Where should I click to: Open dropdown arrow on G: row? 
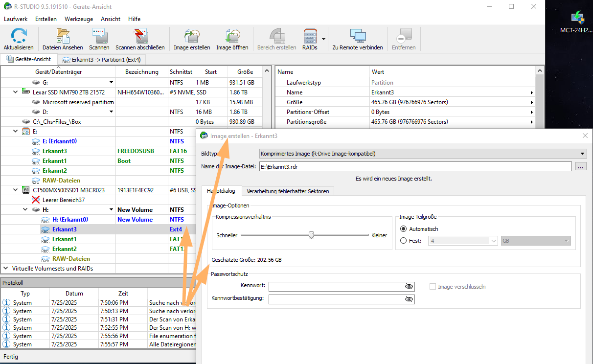tap(112, 82)
